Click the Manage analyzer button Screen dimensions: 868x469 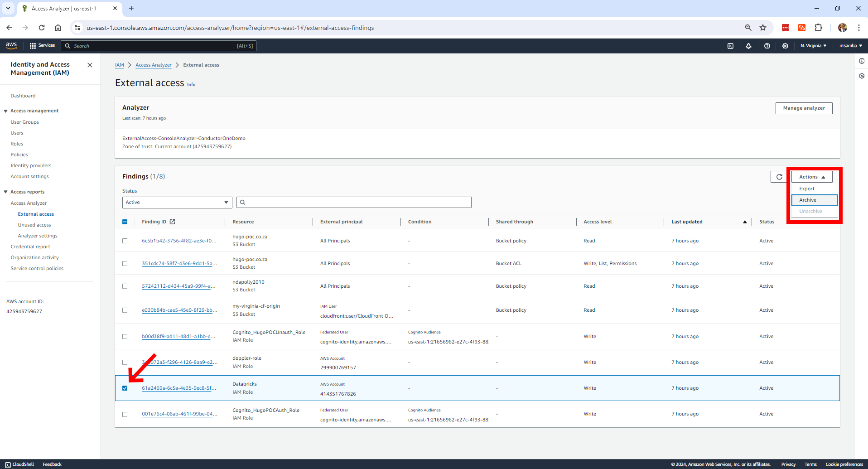pos(804,108)
